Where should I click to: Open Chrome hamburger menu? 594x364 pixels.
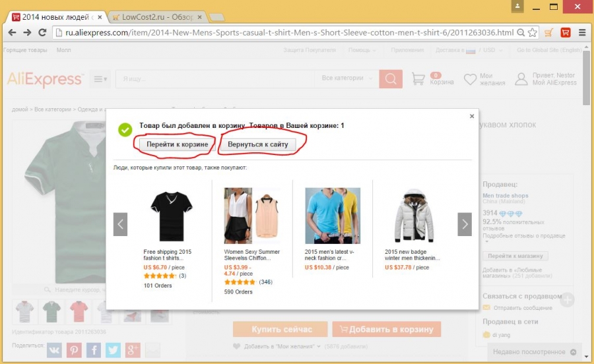click(582, 32)
